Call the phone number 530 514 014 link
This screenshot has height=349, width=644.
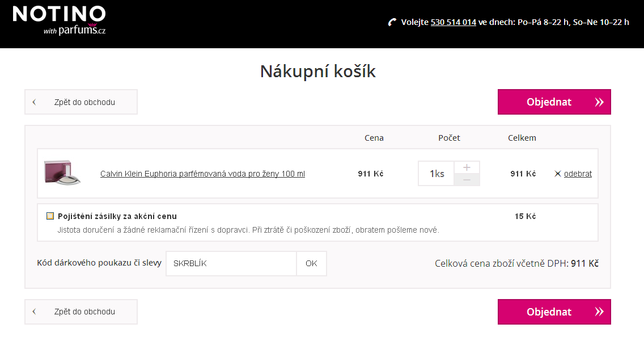click(x=453, y=22)
